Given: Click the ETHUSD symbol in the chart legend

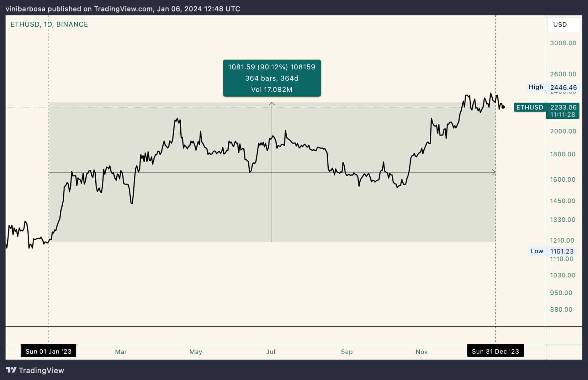Looking at the screenshot, I should (25, 24).
